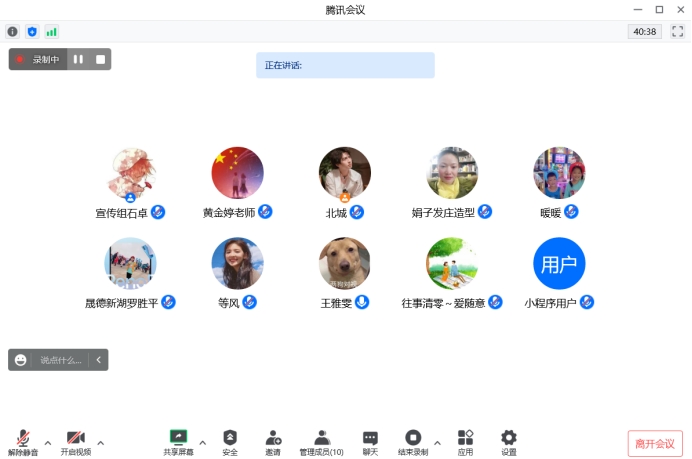692x459 pixels.
Task: Open Manage Members (管理成员) panel
Action: pos(322,441)
